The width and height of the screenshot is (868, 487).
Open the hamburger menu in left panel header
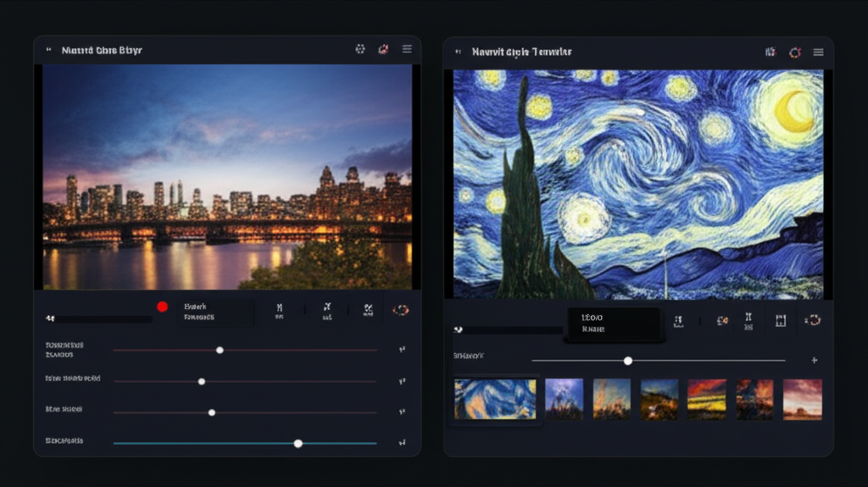[x=407, y=49]
